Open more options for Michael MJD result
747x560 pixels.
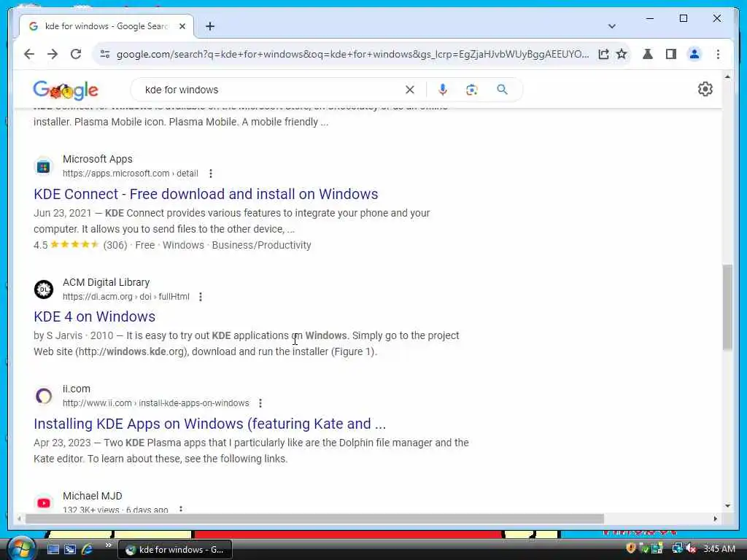(x=181, y=509)
